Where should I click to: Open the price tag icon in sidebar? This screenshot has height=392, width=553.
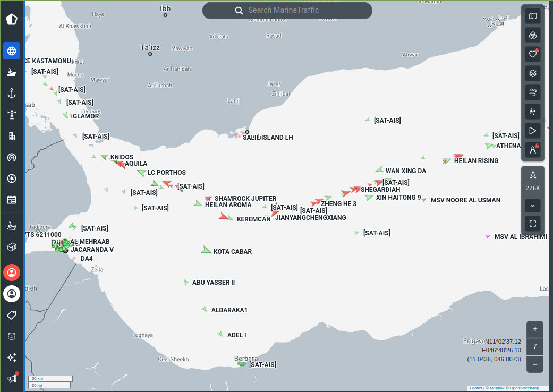click(12, 315)
